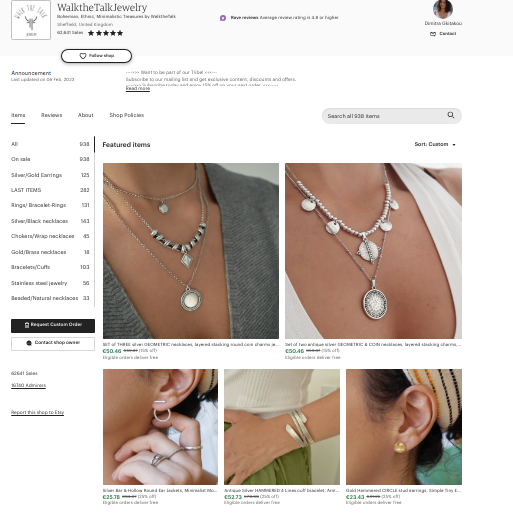Click the search magnifier icon
The width and height of the screenshot is (513, 513).
pos(450,115)
